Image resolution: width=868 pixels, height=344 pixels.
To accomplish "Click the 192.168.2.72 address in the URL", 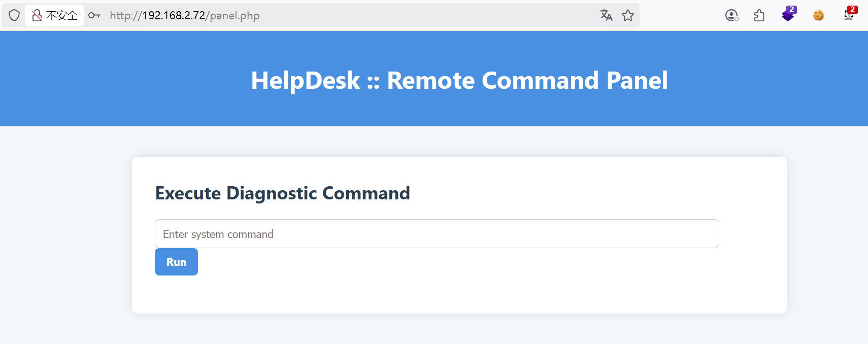I will tap(173, 15).
